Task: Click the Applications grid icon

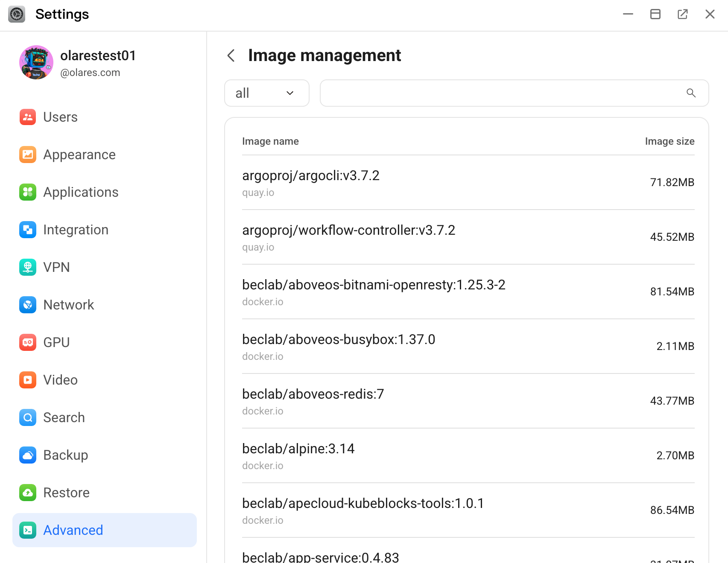Action: click(x=27, y=192)
